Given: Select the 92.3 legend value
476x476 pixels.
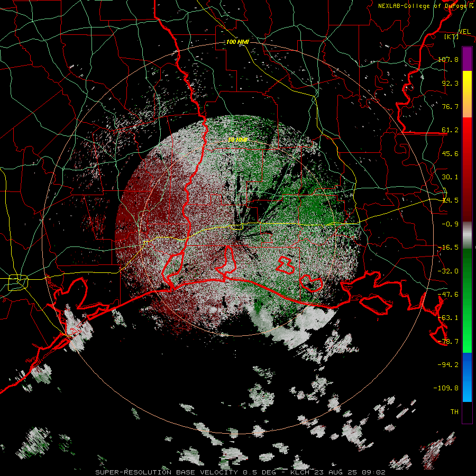Looking at the screenshot, I should (x=450, y=83).
